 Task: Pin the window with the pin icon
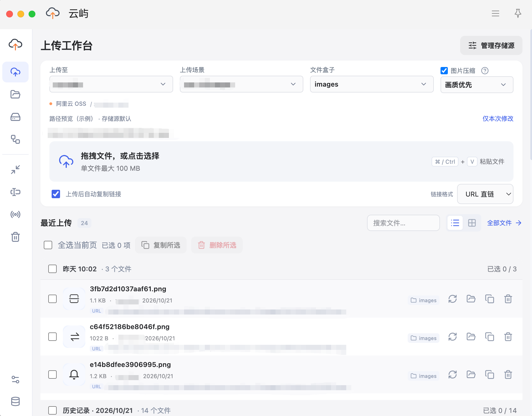(x=518, y=13)
